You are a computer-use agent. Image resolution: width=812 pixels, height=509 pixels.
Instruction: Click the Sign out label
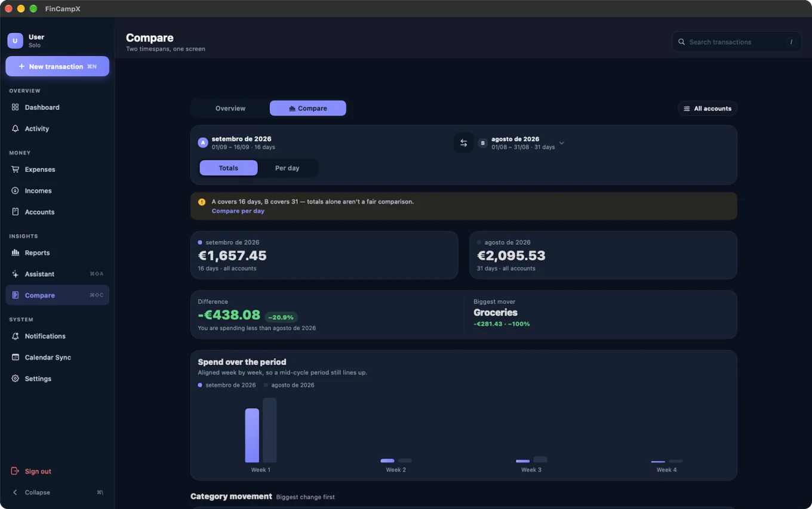pyautogui.click(x=38, y=471)
